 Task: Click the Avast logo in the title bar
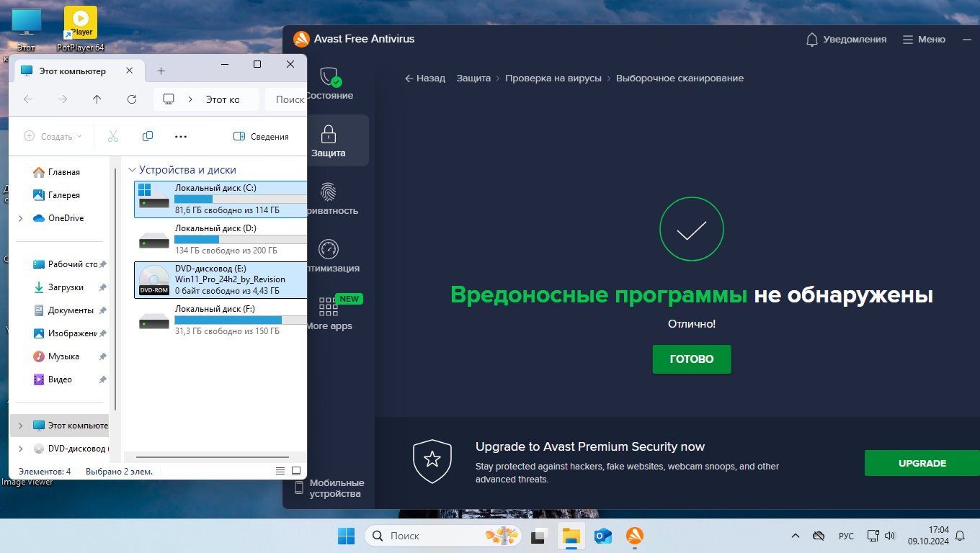point(301,39)
